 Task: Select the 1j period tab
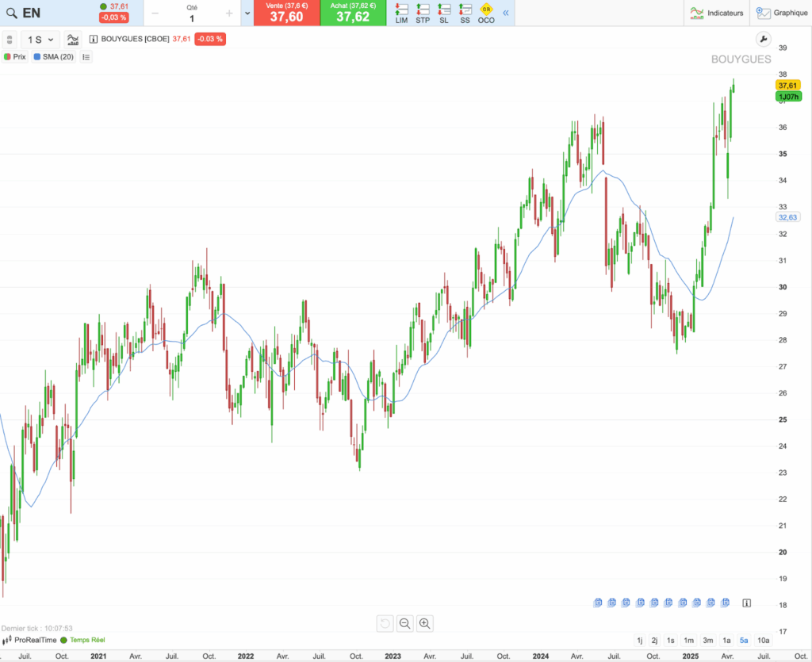[x=640, y=641]
